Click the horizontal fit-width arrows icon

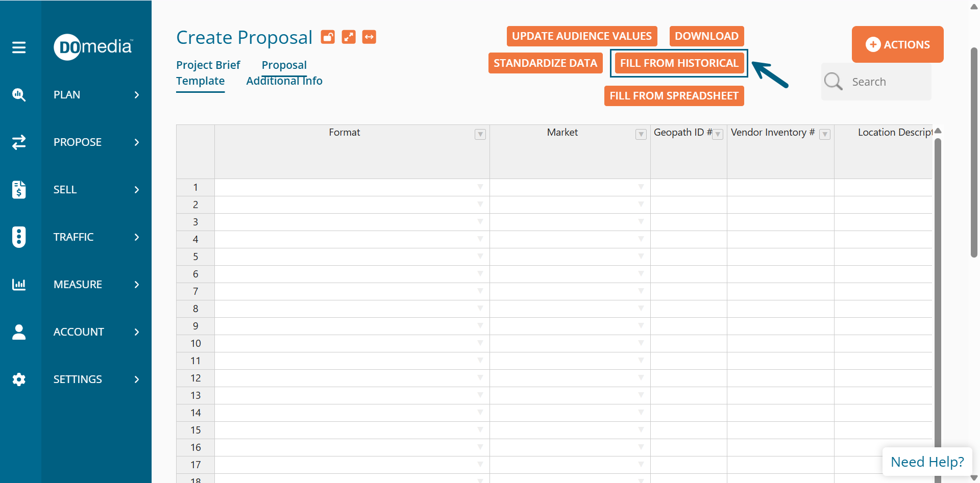pyautogui.click(x=369, y=37)
